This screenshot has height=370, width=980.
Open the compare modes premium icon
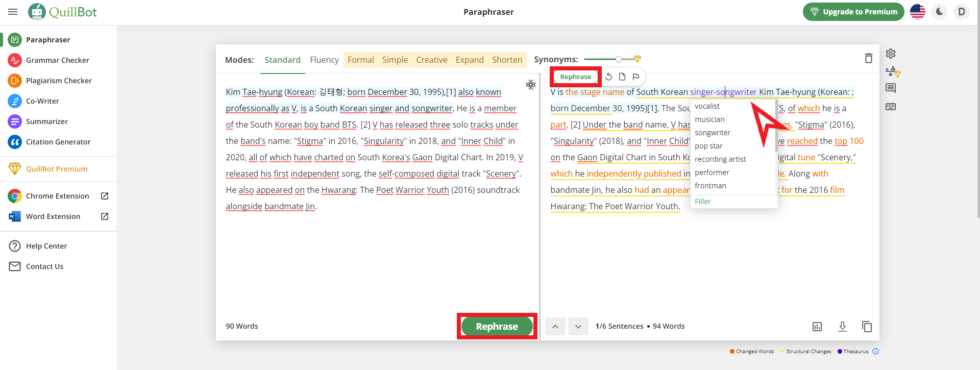point(893,71)
